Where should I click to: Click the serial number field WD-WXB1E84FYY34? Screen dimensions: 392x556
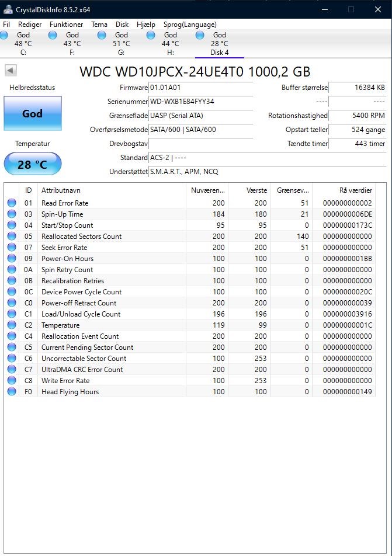(200, 102)
